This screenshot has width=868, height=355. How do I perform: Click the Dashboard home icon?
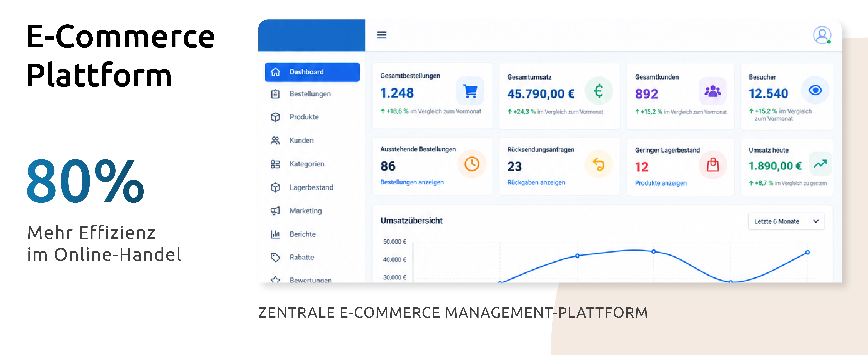275,72
